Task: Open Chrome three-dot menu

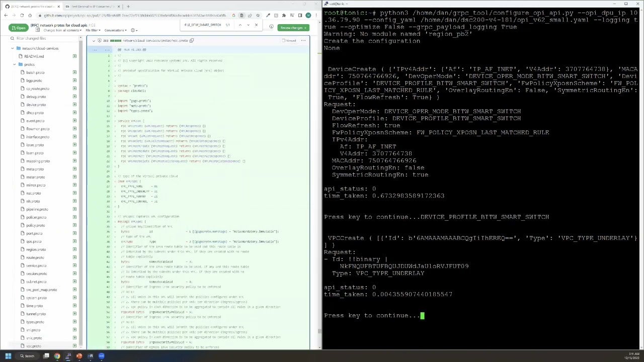Action: coord(316,16)
